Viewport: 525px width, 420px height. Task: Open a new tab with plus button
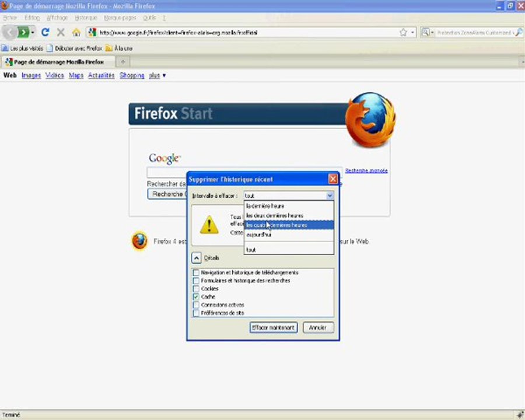123,62
